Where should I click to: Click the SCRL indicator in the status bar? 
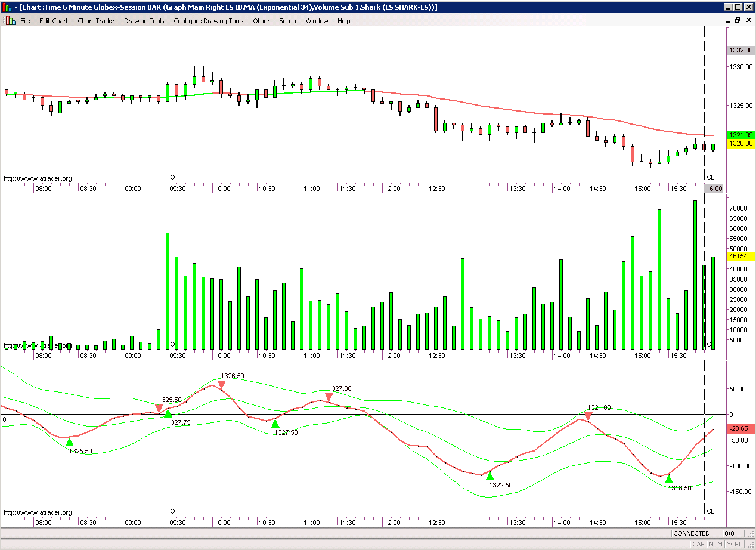pos(735,544)
